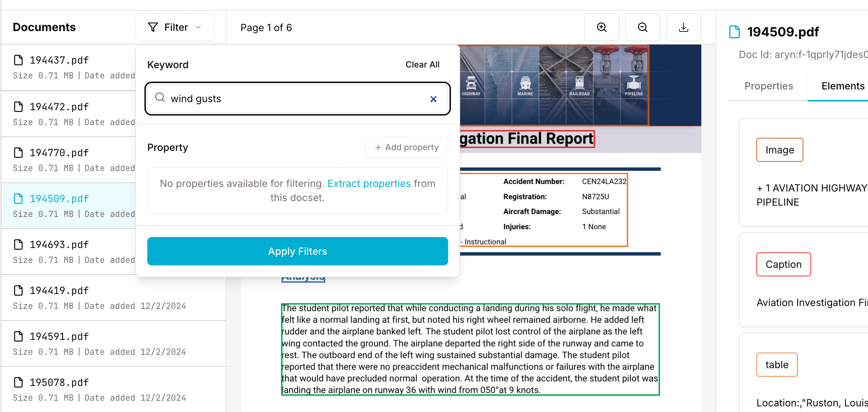Click the search magnifier icon in keyword field
868x412 pixels.
[x=160, y=98]
